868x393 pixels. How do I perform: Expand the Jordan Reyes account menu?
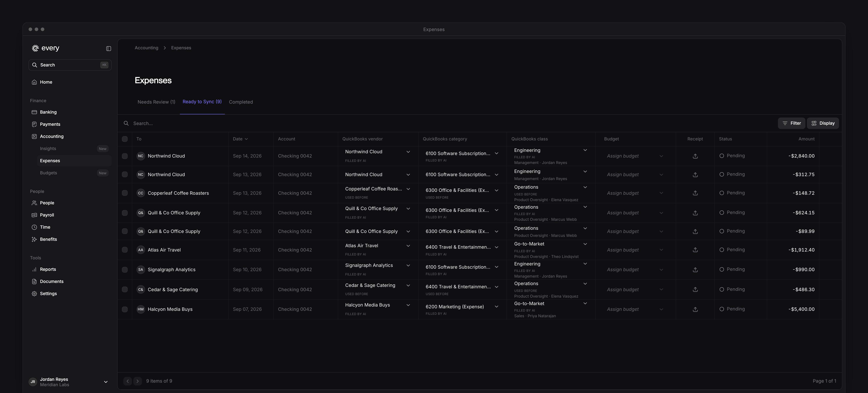pos(70,382)
